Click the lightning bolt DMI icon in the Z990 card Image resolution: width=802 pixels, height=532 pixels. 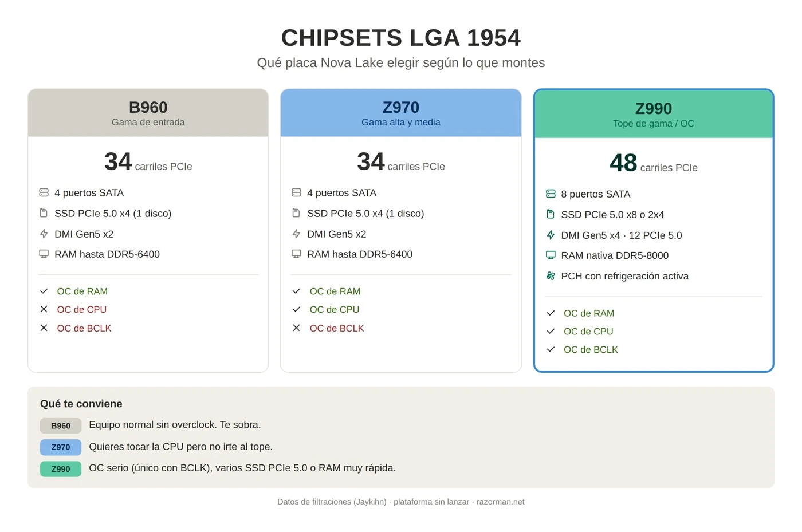pyautogui.click(x=551, y=235)
